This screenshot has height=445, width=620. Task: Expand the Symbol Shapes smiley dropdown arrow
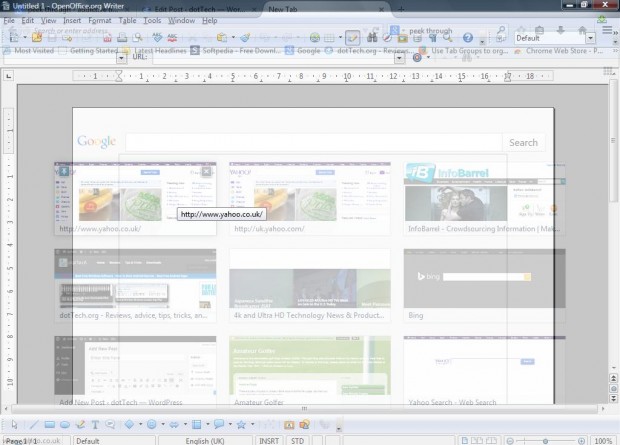tap(163, 424)
